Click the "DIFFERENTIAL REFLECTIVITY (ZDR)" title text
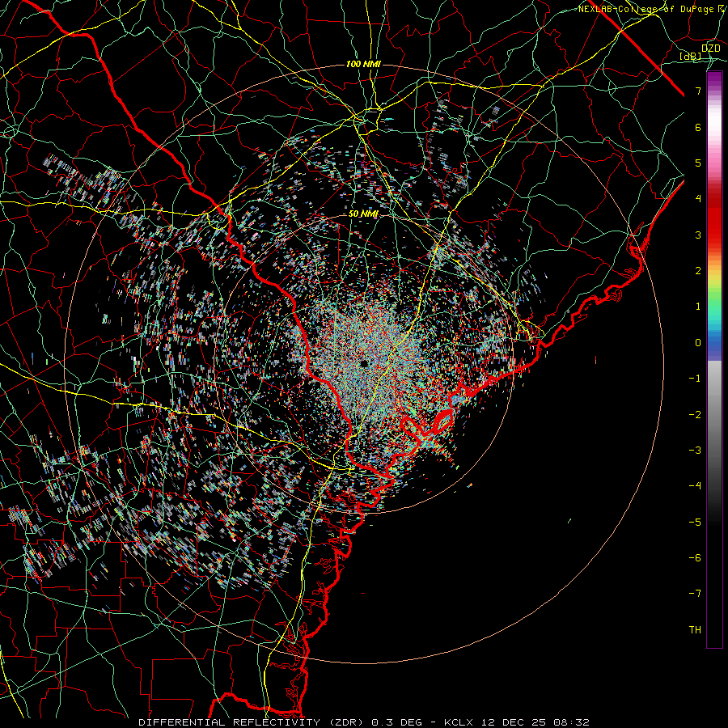The image size is (728, 728). [x=252, y=722]
